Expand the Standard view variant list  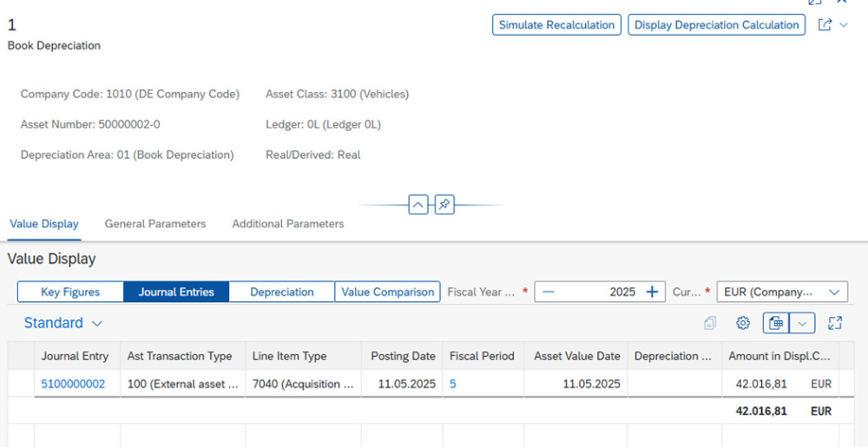[63, 323]
